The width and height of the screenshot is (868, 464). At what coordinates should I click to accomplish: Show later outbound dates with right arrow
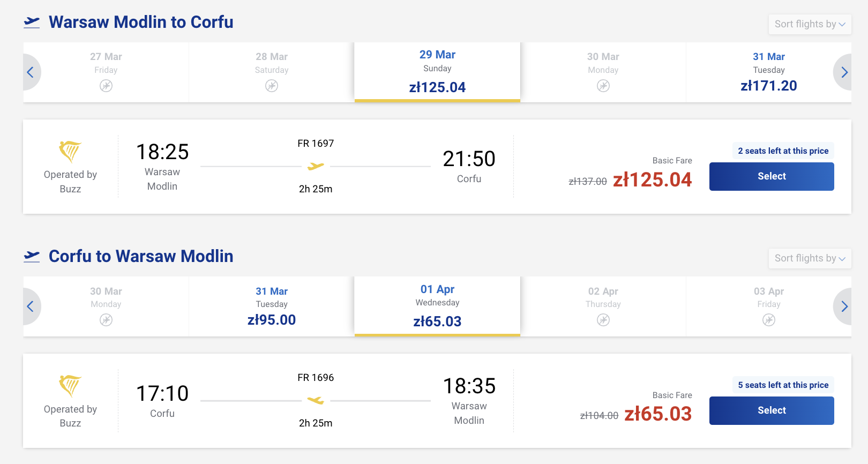coord(844,72)
